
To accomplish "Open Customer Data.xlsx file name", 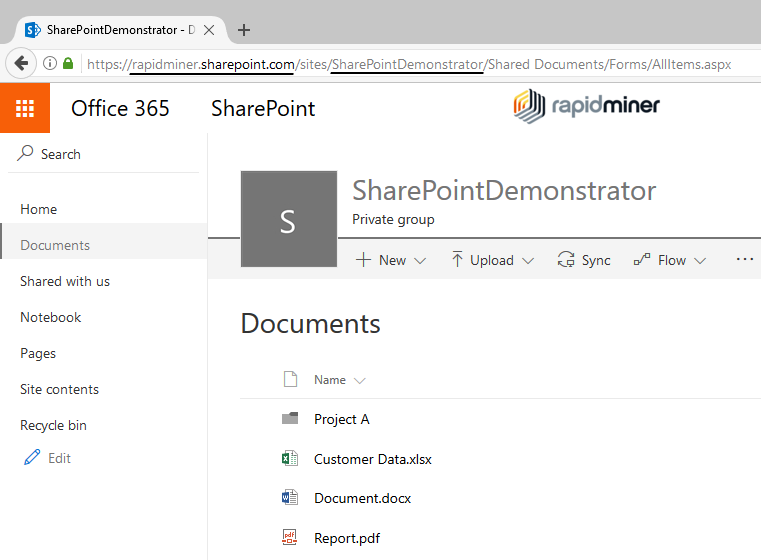I will pyautogui.click(x=373, y=459).
